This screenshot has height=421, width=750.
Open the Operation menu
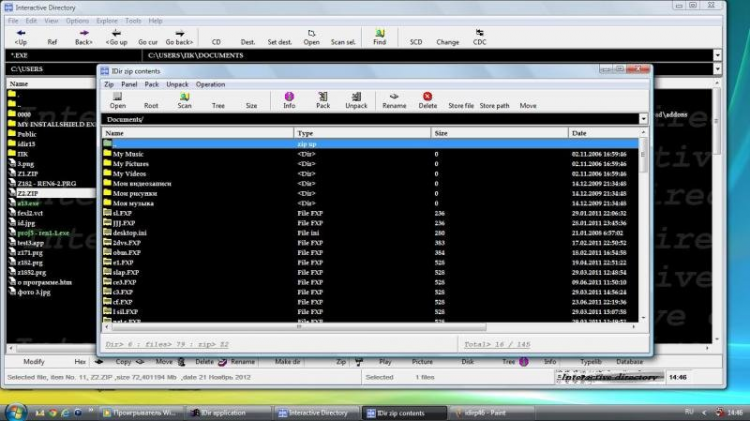point(210,84)
